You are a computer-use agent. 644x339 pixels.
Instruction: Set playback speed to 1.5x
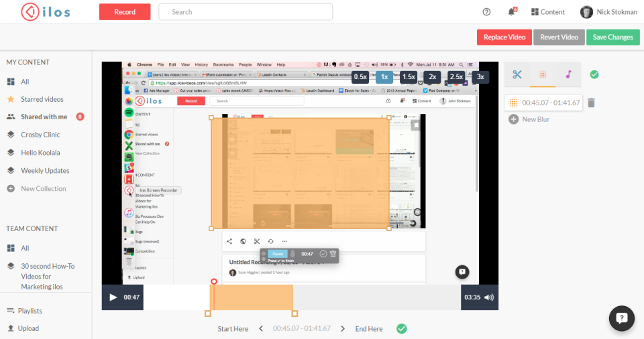pos(409,77)
